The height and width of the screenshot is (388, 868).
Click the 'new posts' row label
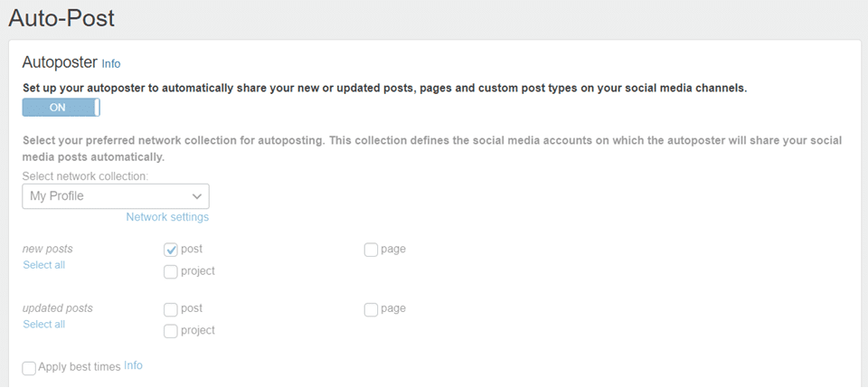[48, 249]
